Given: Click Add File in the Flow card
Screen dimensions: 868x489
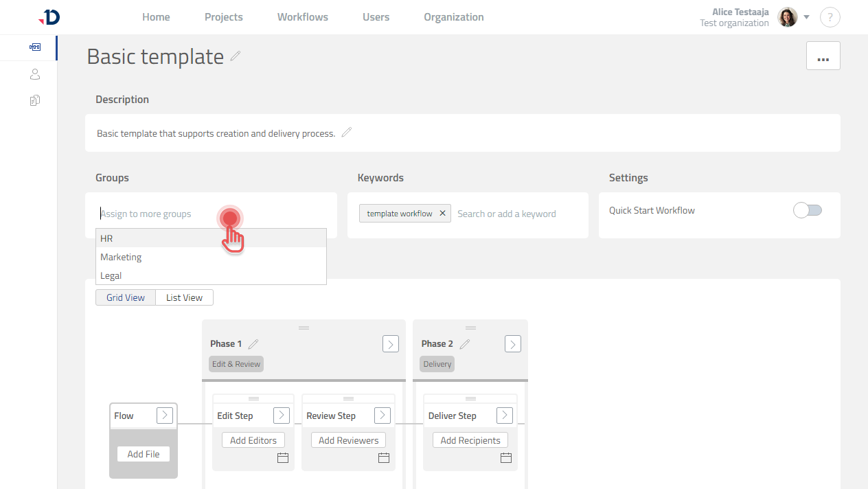Looking at the screenshot, I should pyautogui.click(x=143, y=453).
